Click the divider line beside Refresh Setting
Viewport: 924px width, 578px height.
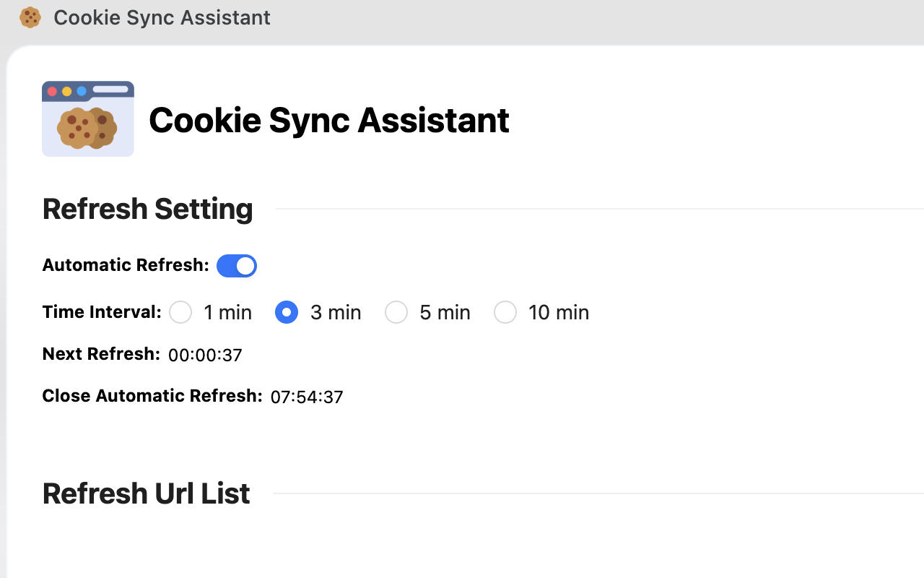click(599, 209)
